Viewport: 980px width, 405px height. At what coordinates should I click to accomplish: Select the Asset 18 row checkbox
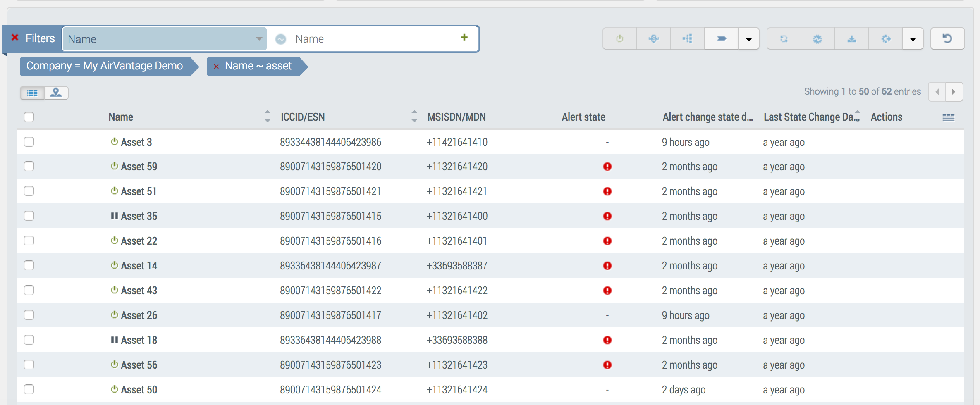click(x=29, y=340)
